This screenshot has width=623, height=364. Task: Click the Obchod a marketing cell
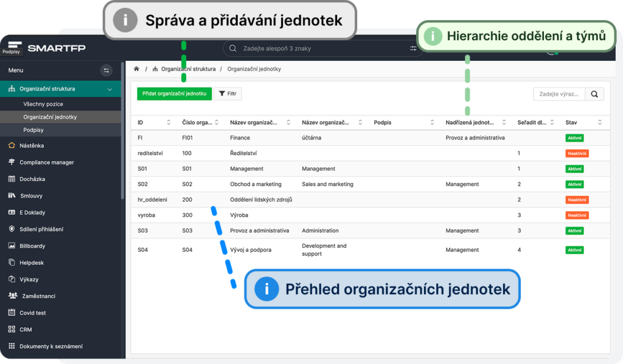[256, 184]
